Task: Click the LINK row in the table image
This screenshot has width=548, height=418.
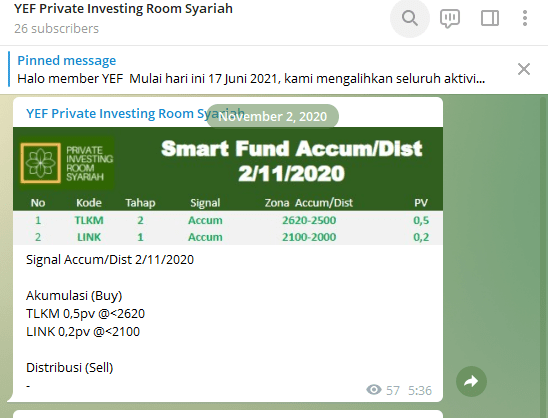Action: (x=228, y=237)
